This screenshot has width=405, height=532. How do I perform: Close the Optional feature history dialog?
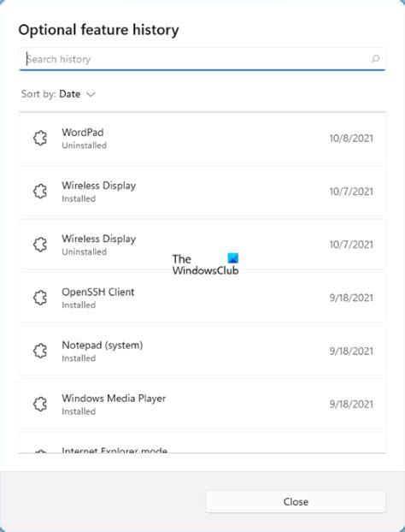point(296,501)
